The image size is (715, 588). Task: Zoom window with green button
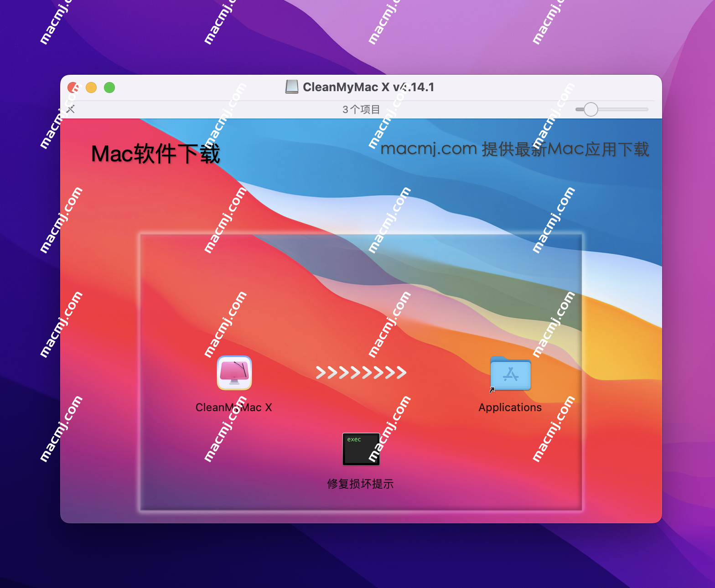(109, 88)
